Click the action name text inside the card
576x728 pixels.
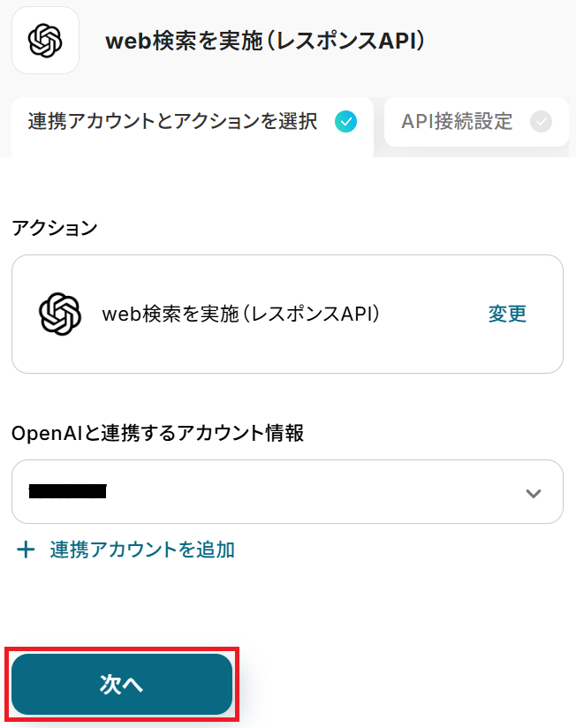(241, 314)
